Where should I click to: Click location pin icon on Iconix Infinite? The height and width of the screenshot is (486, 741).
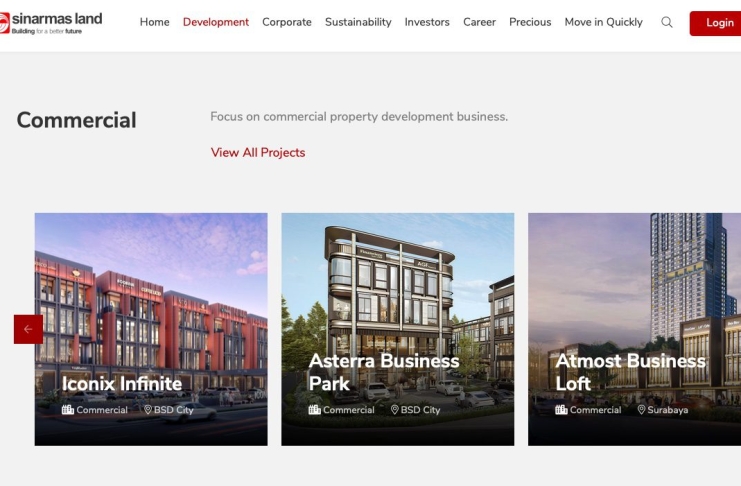click(148, 409)
